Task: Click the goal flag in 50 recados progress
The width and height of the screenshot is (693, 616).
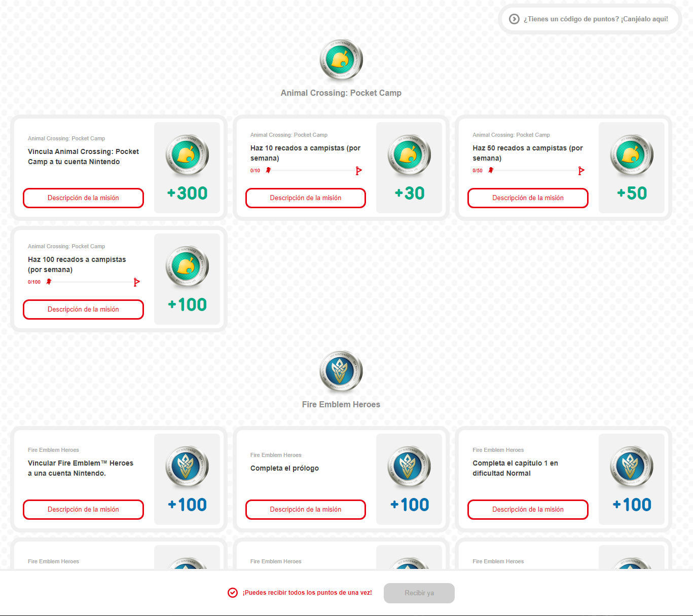Action: point(581,171)
